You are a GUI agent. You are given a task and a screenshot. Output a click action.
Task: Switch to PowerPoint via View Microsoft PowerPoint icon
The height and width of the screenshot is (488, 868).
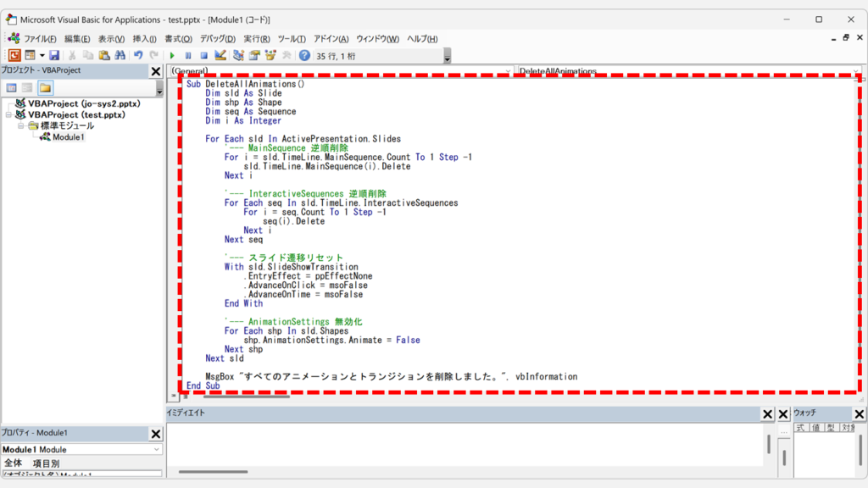click(14, 55)
